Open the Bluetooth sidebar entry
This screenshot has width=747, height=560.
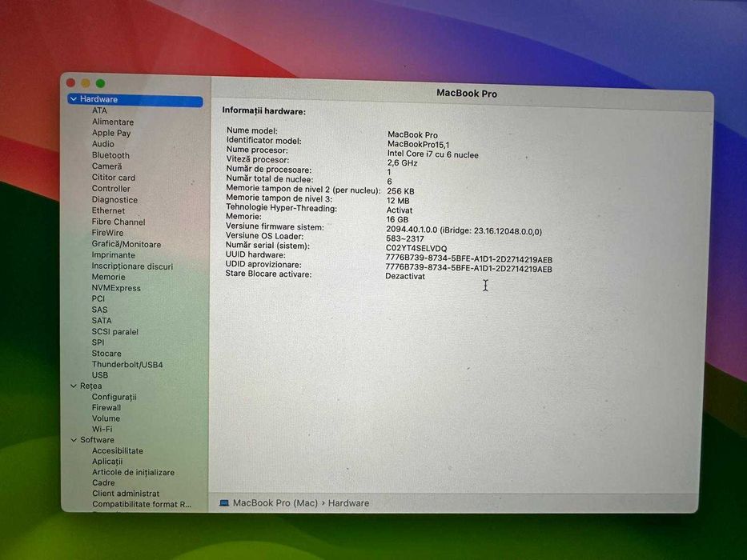click(x=110, y=154)
